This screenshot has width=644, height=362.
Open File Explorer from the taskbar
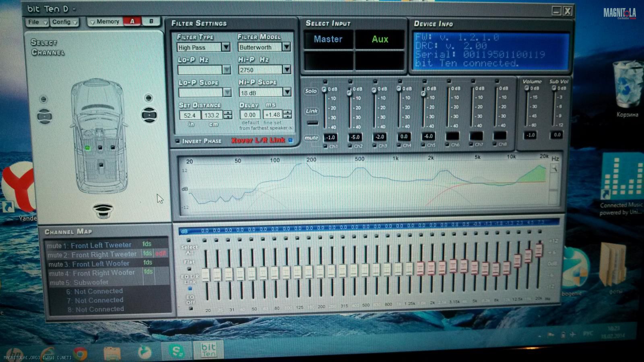[x=112, y=353]
